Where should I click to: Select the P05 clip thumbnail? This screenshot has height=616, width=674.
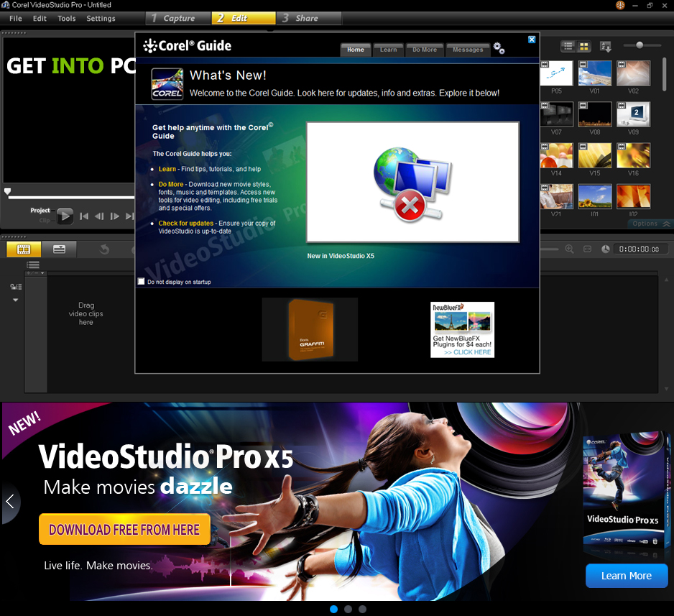(556, 73)
